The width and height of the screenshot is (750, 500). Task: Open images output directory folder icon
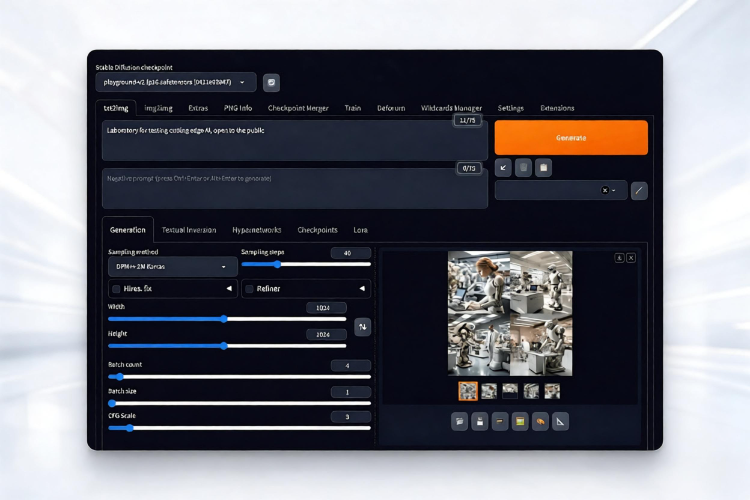coord(459,422)
